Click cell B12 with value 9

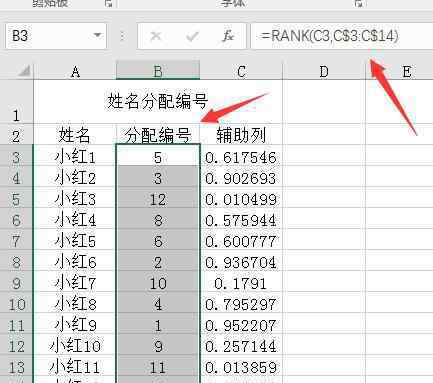click(158, 344)
